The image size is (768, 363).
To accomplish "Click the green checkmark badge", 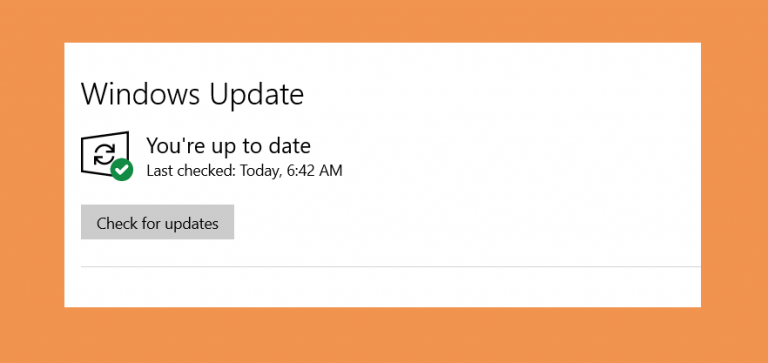I will click(121, 169).
